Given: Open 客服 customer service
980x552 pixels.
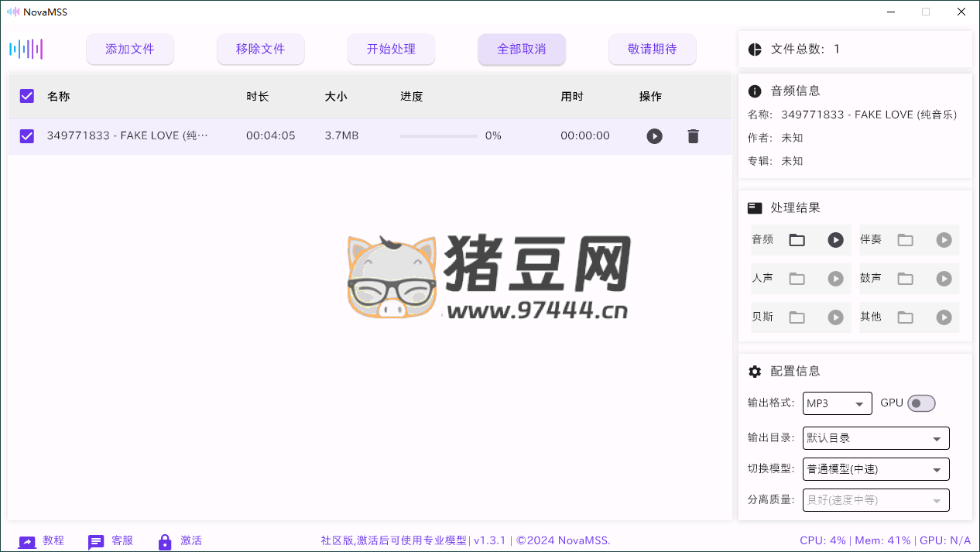Looking at the screenshot, I should point(111,541).
